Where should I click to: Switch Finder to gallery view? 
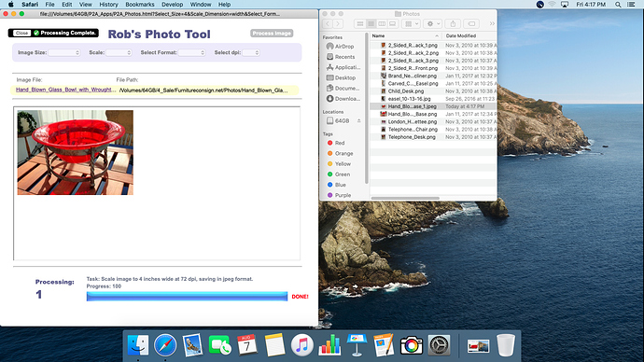392,24
